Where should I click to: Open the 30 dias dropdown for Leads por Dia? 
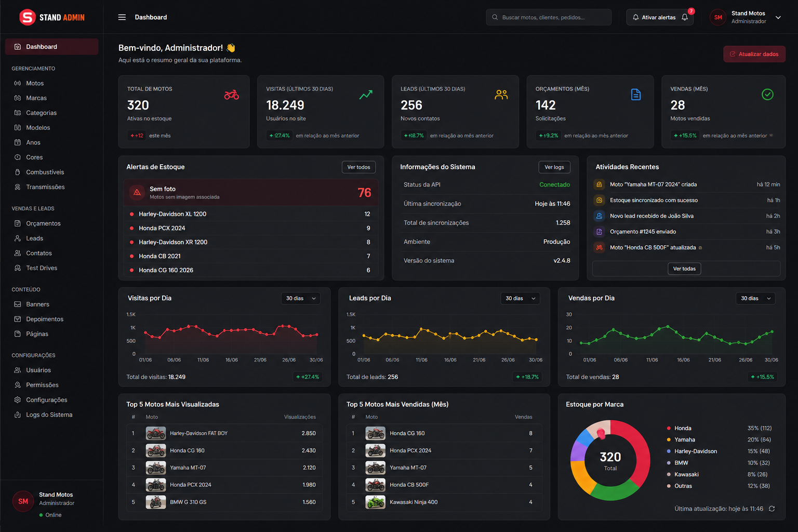pyautogui.click(x=521, y=298)
